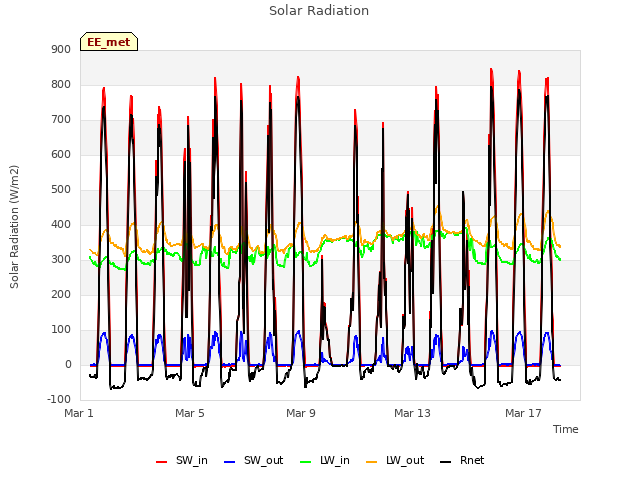Viewport: 640px width, 480px height.
Task: Click the 0 y-axis tick label
Action: pyautogui.click(x=68, y=365)
